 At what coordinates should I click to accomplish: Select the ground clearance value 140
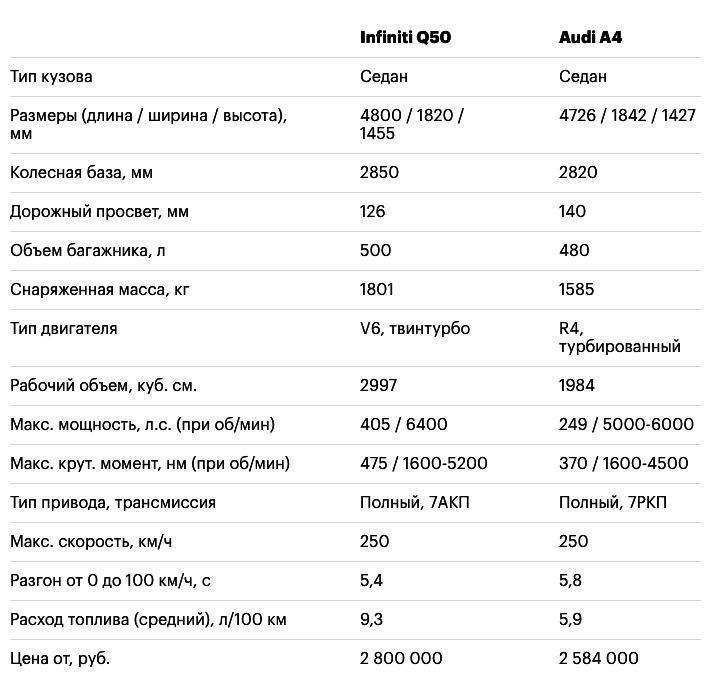[573, 212]
